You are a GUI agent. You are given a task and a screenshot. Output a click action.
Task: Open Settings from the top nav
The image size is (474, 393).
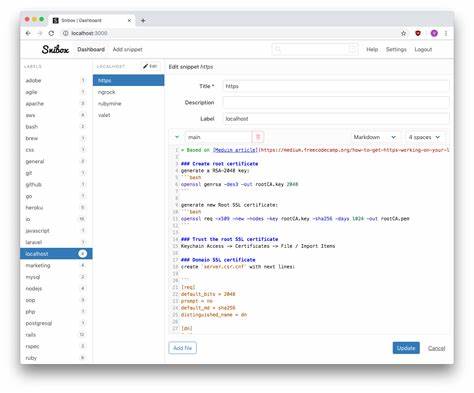(x=396, y=49)
